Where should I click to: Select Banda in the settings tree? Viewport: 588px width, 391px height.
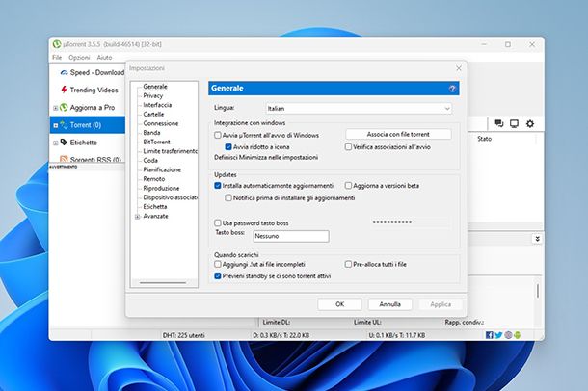151,133
